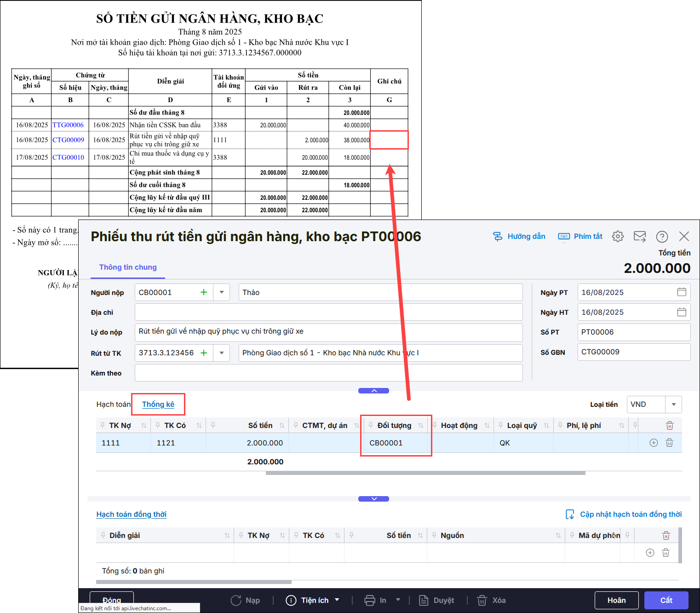Viewport: 700px width, 613px height.
Task: Open the settings gear icon
Action: (x=618, y=237)
